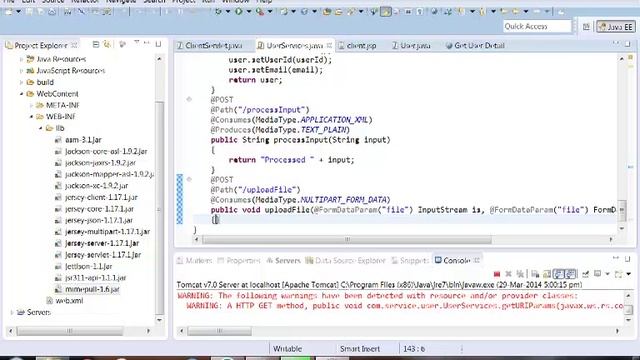The height and width of the screenshot is (360, 640).
Task: Expand the Java Resources node
Action: click(21, 59)
